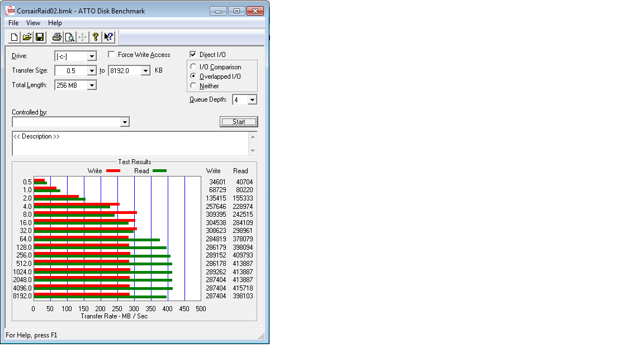Save the benchmark with floppy disk icon
This screenshot has height=362, width=644.
(x=40, y=37)
